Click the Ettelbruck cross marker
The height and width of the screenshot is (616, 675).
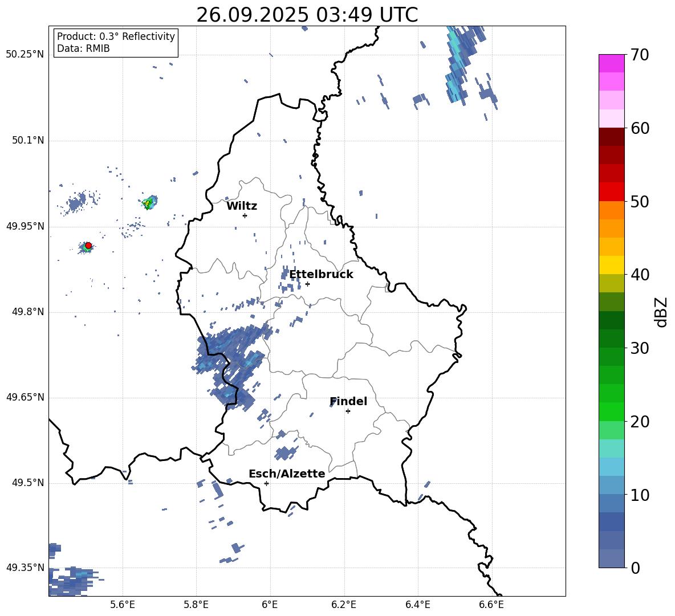click(x=307, y=284)
